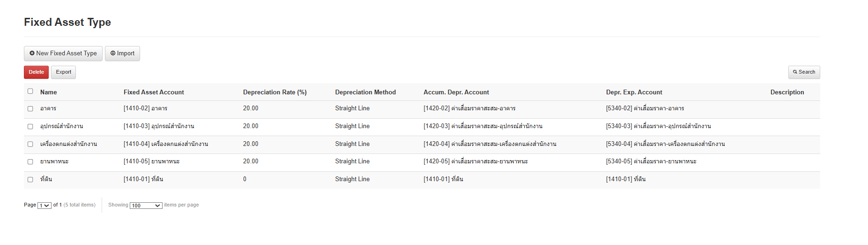
Task: Check the box for the เครื่องตกแต่งสำนักงาน row
Action: [30, 145]
